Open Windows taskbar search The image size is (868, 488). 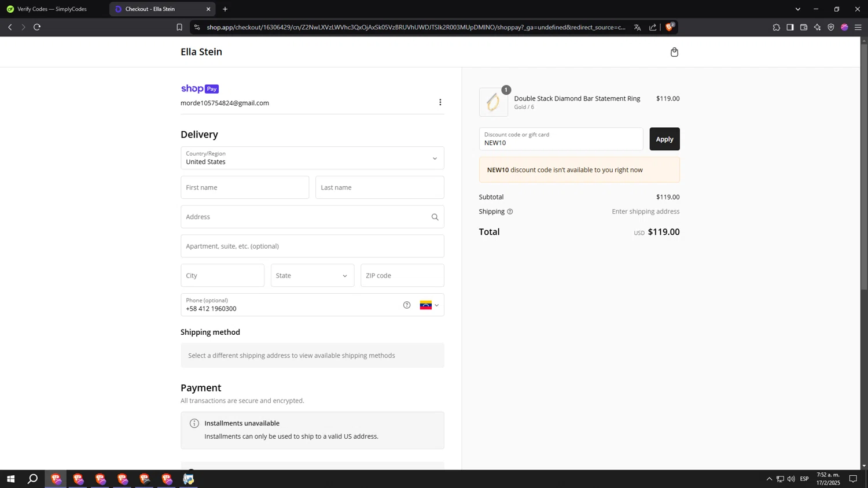click(33, 479)
